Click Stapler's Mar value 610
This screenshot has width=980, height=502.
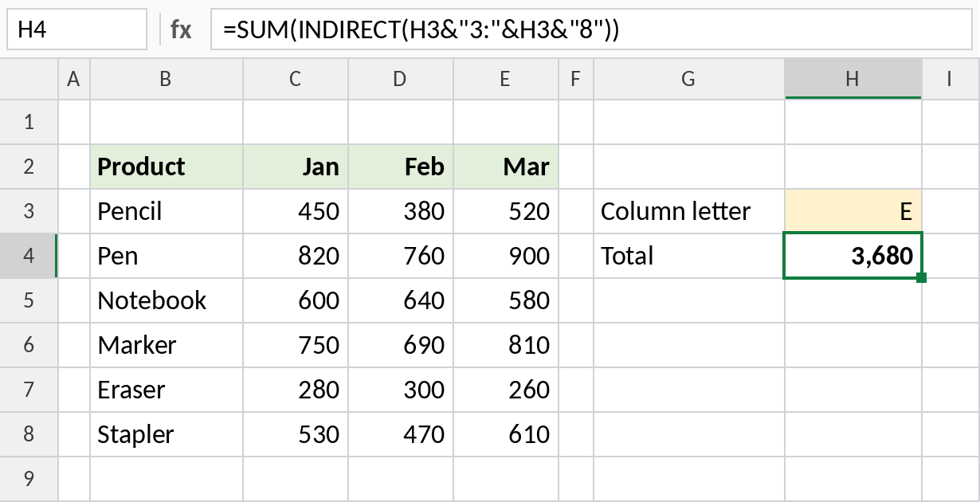coord(506,434)
